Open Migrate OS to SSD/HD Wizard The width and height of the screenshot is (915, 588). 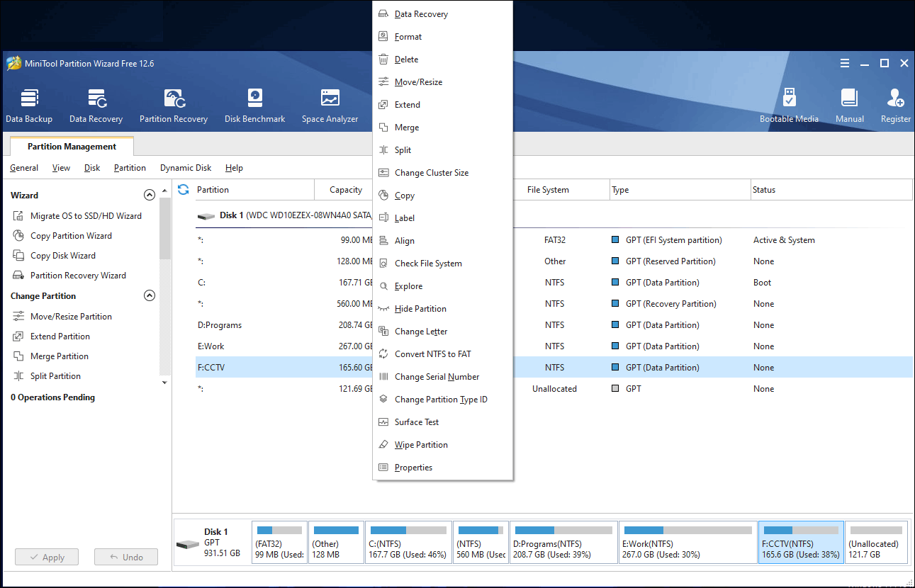(x=77, y=216)
